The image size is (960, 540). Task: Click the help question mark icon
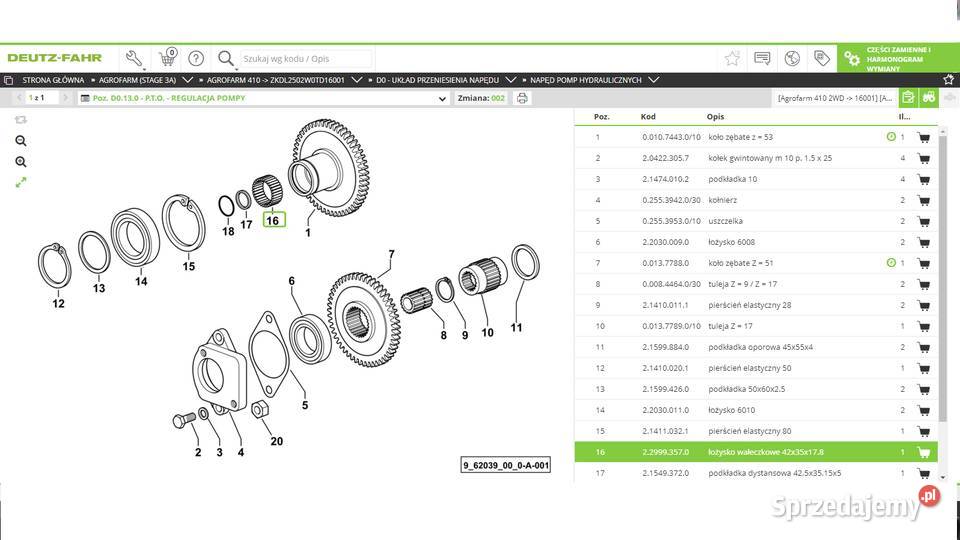tap(196, 58)
